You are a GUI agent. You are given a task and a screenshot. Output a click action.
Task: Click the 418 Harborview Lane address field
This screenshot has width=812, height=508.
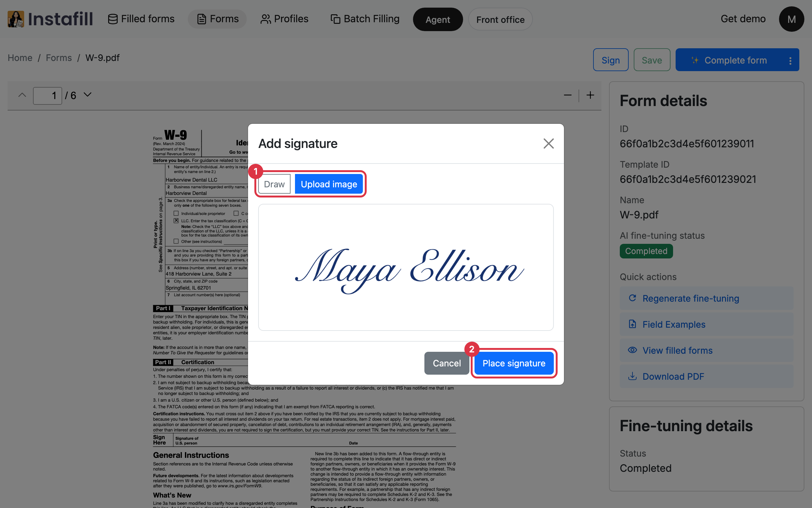coord(207,274)
